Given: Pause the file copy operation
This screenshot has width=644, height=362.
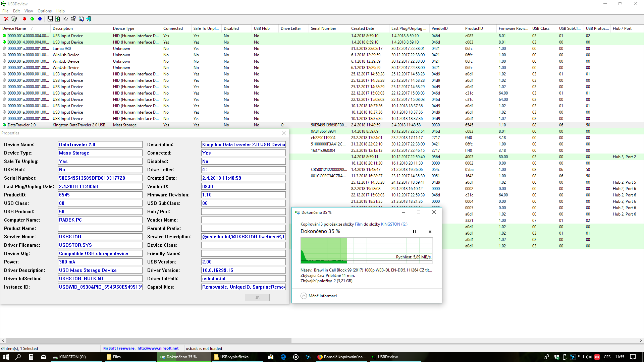Looking at the screenshot, I should pyautogui.click(x=414, y=232).
